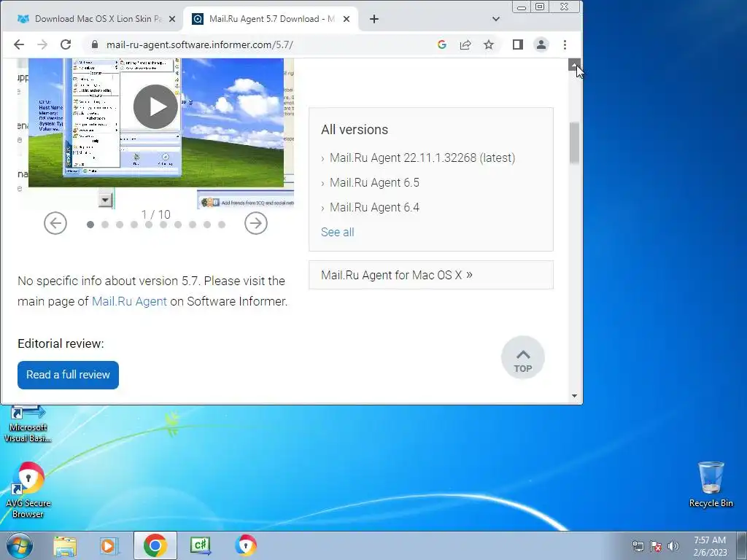Select the AVG Secure Browser desktop shortcut

[x=28, y=491]
